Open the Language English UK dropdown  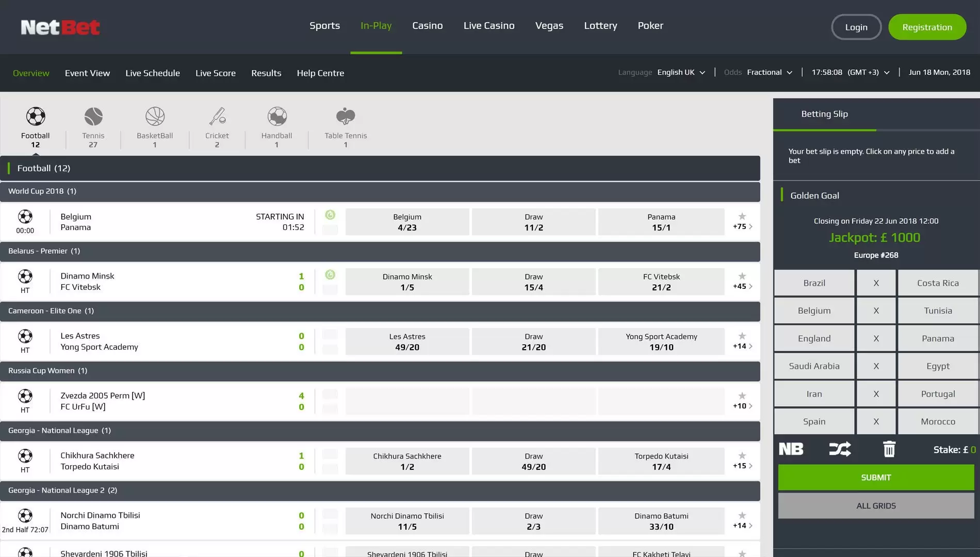pyautogui.click(x=681, y=72)
